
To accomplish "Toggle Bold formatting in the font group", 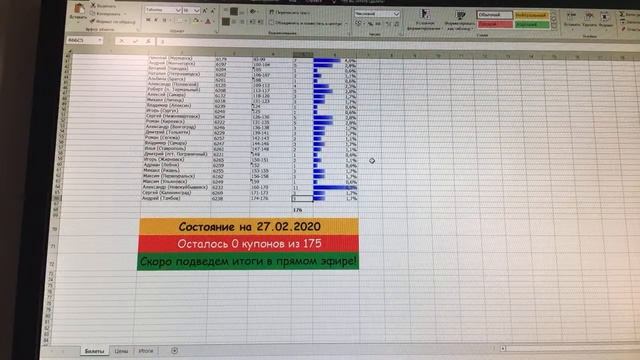I will 148,20.
